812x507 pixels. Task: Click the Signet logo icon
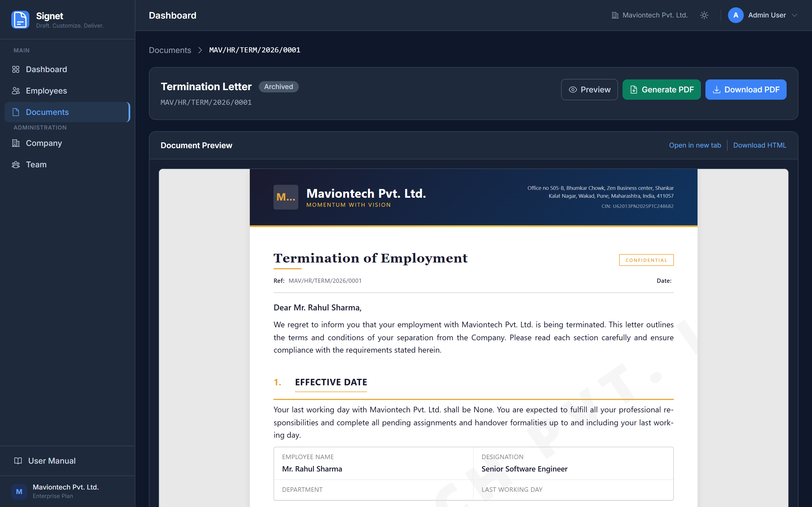(x=20, y=20)
